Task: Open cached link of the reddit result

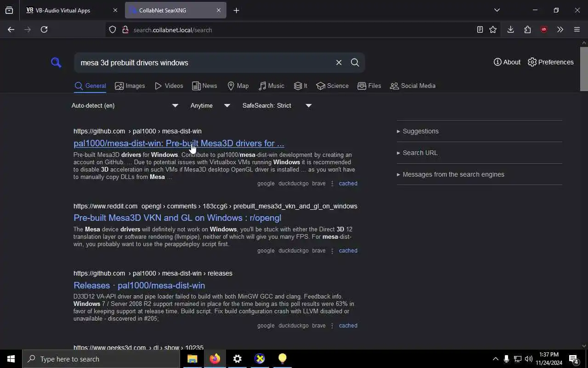Action: [x=348, y=251]
